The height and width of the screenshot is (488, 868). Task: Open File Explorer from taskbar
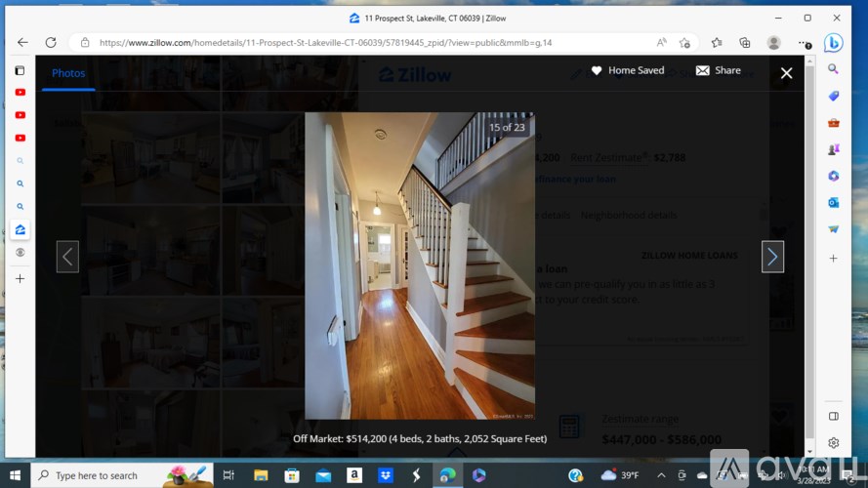click(x=260, y=475)
